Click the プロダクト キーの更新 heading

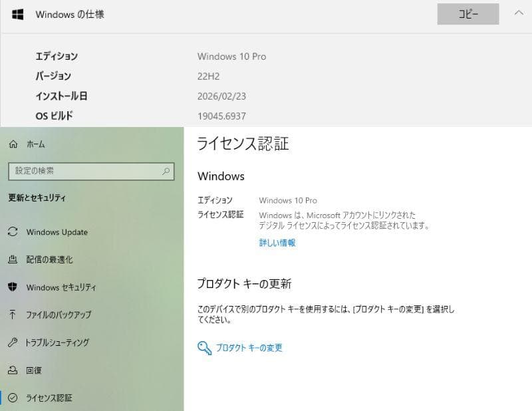pos(244,283)
